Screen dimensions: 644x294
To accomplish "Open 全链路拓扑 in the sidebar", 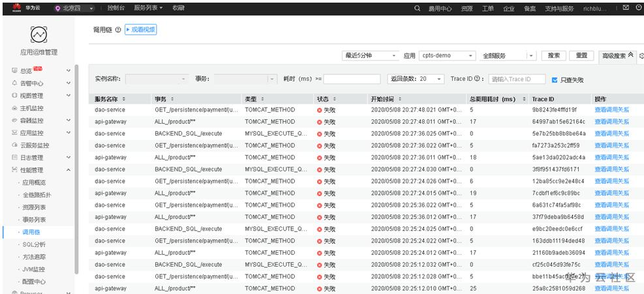I will 37,195.
